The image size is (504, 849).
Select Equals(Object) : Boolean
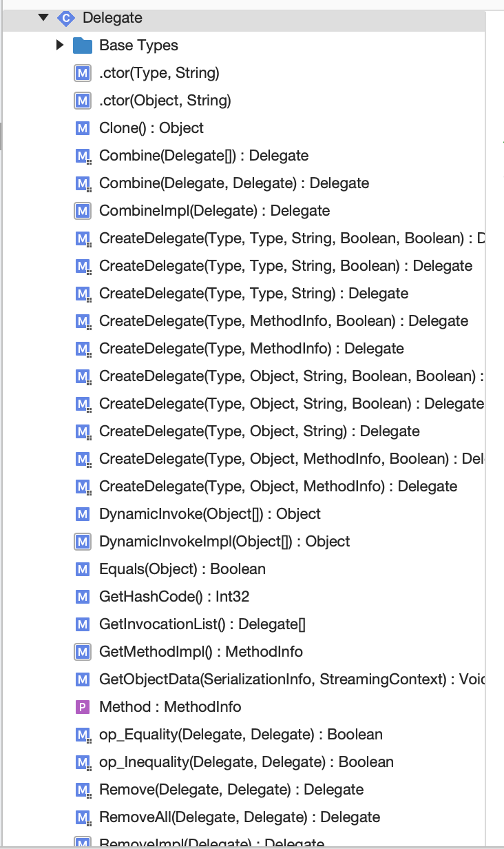[182, 569]
